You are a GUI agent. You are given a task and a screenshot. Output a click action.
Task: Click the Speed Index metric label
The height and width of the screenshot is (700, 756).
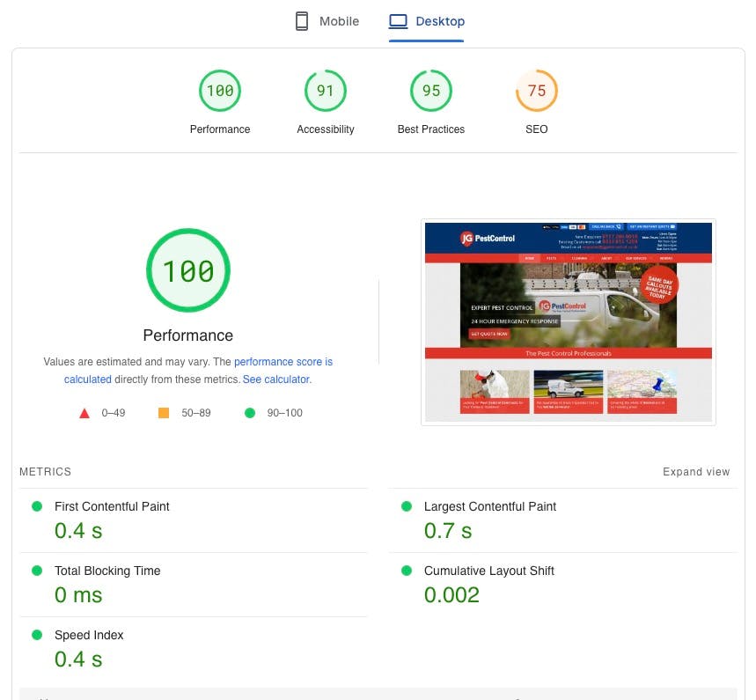(89, 635)
